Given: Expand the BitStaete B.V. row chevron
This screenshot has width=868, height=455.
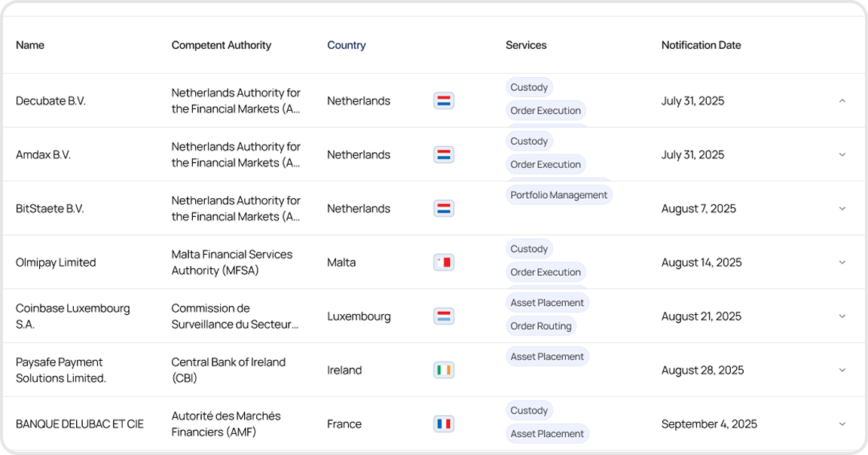Looking at the screenshot, I should (842, 209).
